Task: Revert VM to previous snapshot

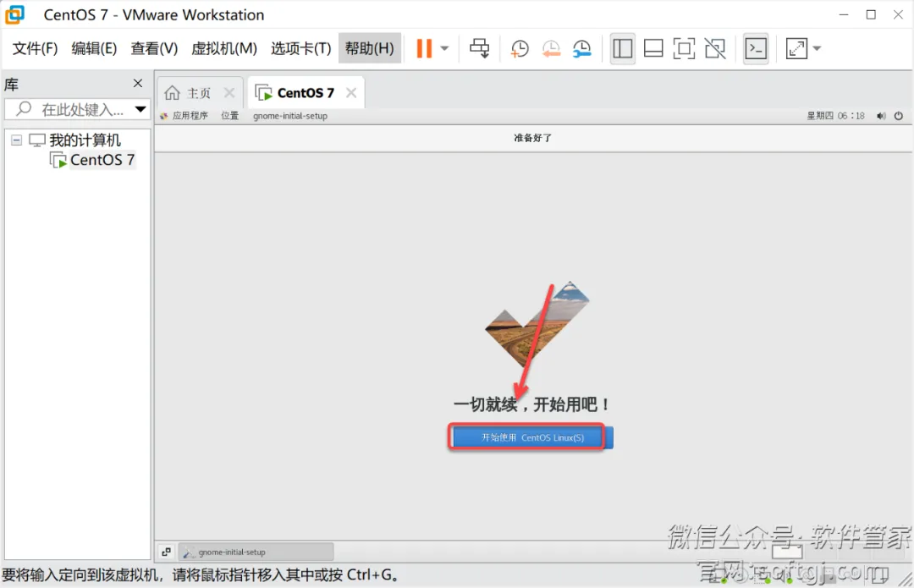Action: pyautogui.click(x=551, y=48)
